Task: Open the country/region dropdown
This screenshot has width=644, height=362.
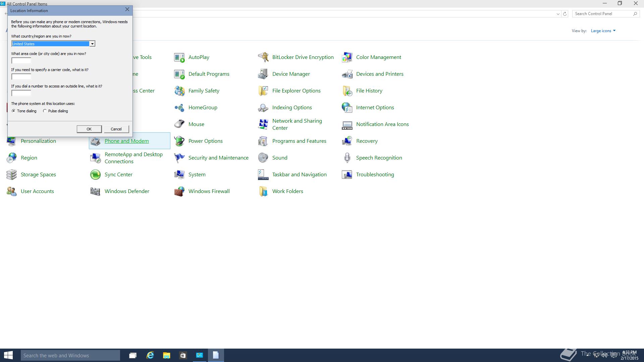Action: click(x=92, y=44)
